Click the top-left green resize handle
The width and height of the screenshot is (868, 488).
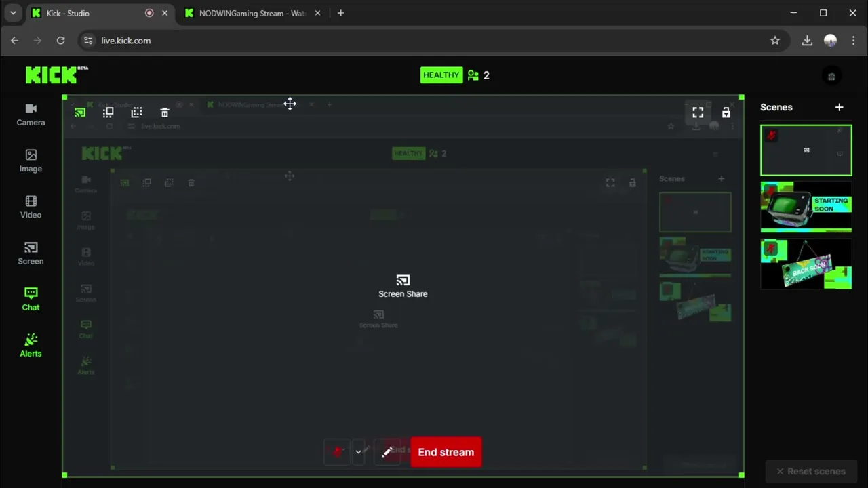point(64,98)
